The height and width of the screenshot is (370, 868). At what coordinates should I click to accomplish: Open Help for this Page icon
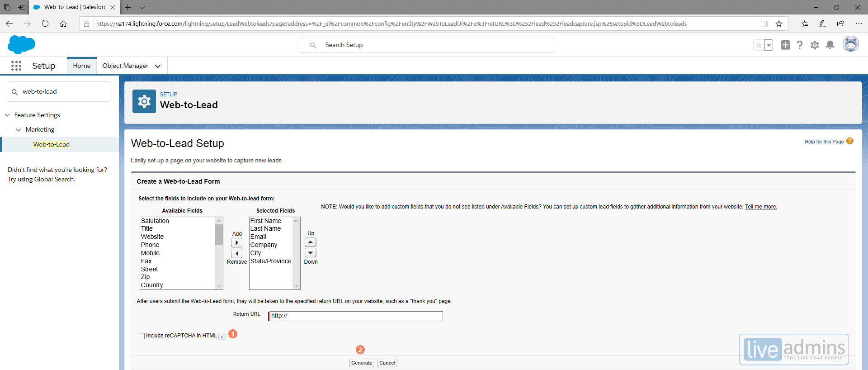[x=850, y=141]
